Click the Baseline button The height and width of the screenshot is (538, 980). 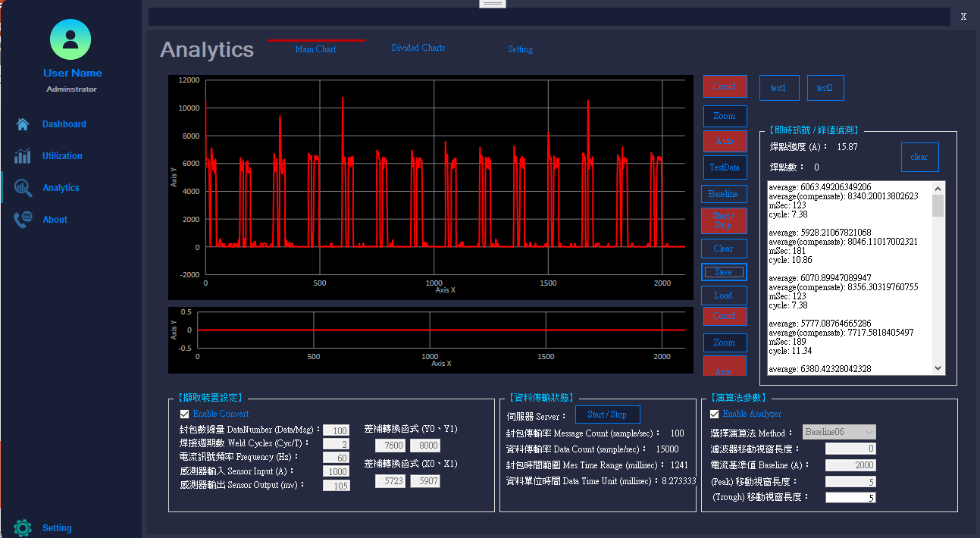coord(723,194)
